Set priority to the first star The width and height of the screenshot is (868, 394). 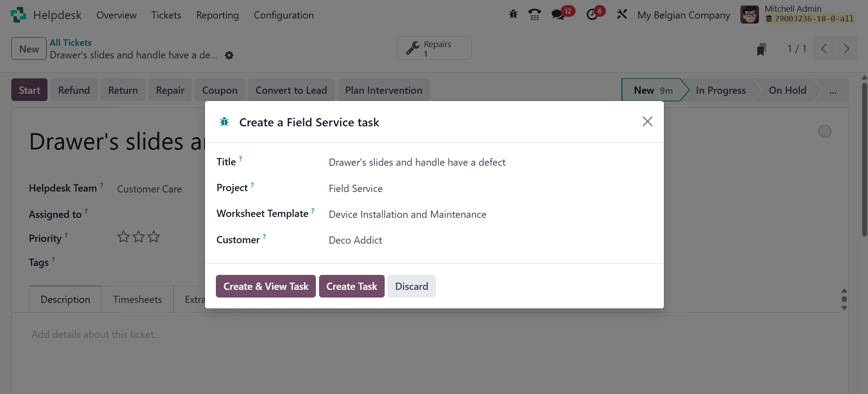tap(124, 237)
